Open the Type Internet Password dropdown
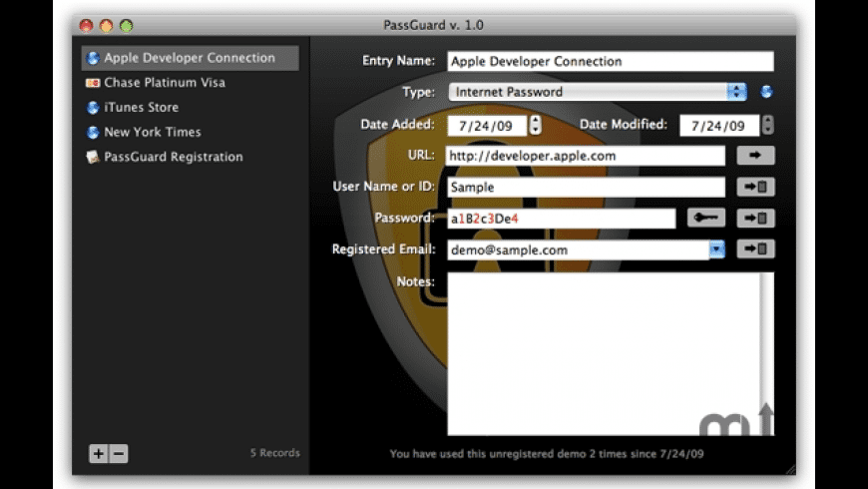This screenshot has height=489, width=868. 598,92
